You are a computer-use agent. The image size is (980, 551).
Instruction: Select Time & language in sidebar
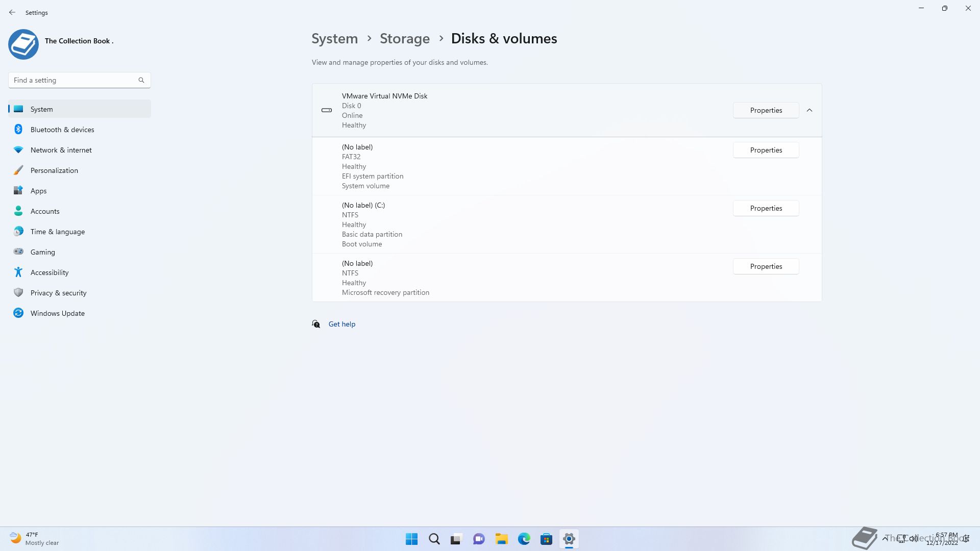point(80,231)
